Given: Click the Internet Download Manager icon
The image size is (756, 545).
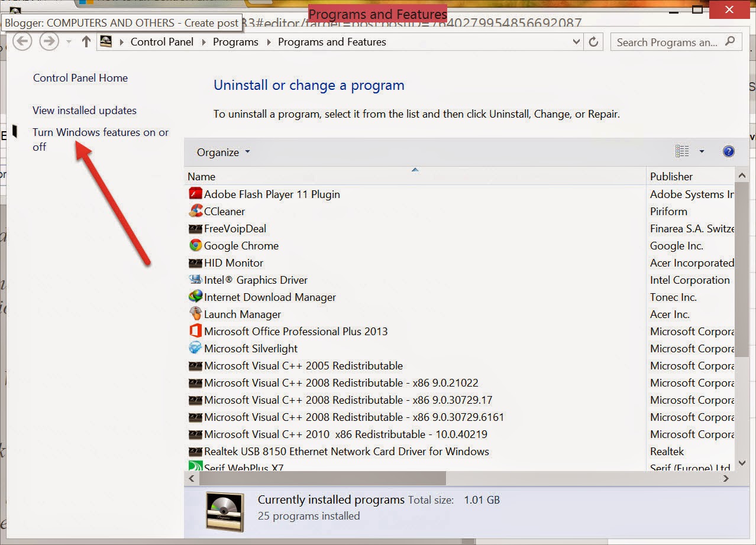Looking at the screenshot, I should [x=195, y=297].
